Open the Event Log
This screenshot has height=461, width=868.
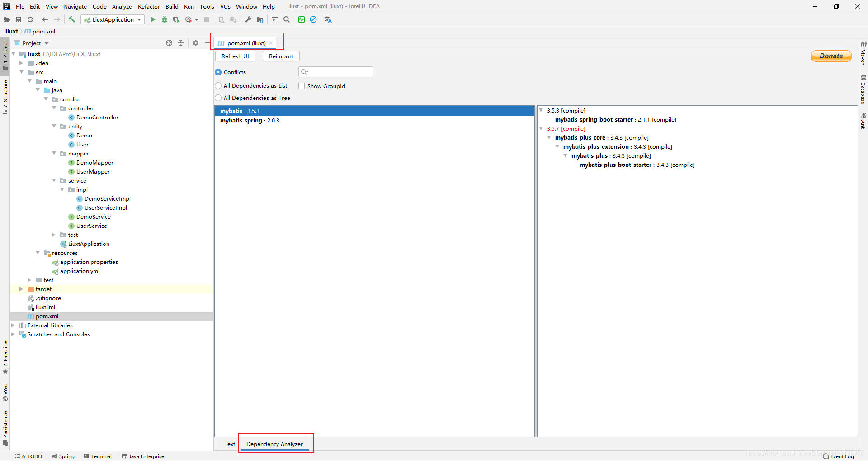pyautogui.click(x=839, y=456)
